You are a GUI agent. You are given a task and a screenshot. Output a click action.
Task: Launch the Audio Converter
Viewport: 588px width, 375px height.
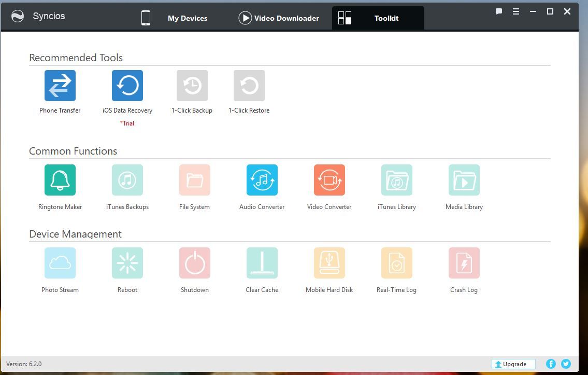click(x=262, y=180)
